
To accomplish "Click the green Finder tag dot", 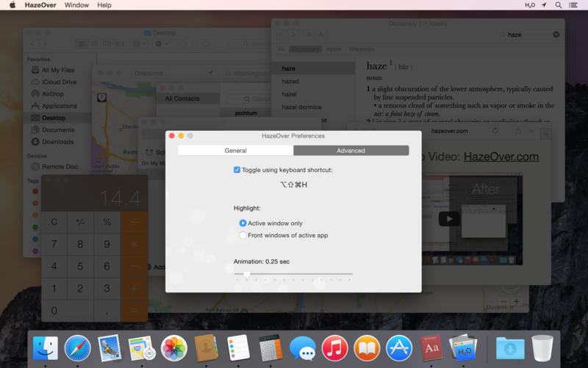I will tap(35, 227).
